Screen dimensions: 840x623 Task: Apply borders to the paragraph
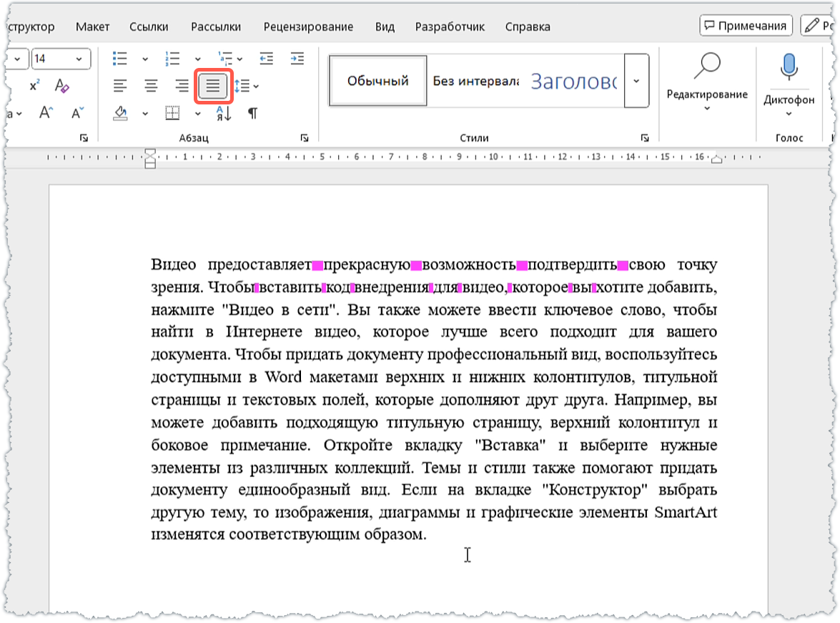point(172,113)
